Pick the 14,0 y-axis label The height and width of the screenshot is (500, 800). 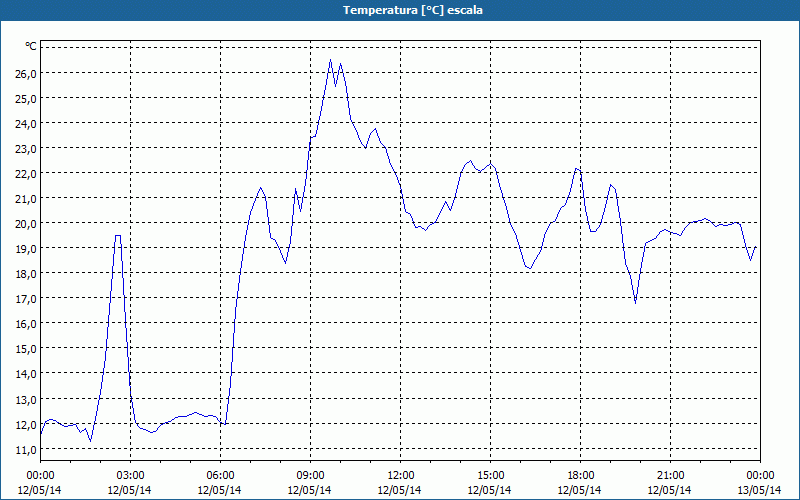26,374
